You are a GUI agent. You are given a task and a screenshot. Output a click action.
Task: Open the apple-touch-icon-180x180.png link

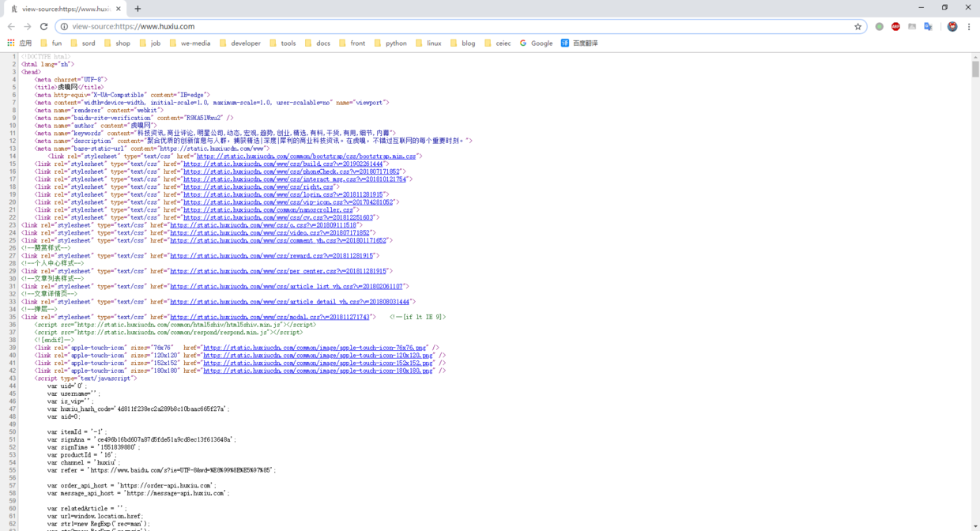click(x=318, y=371)
